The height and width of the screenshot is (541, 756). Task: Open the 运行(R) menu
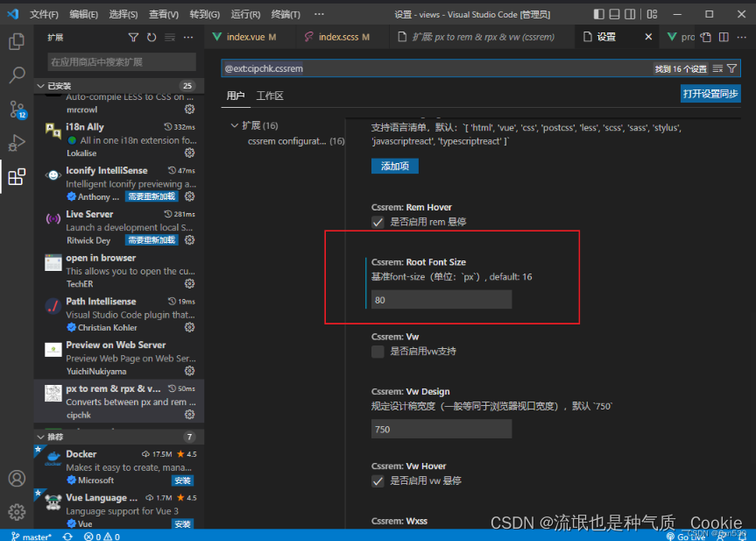[245, 15]
